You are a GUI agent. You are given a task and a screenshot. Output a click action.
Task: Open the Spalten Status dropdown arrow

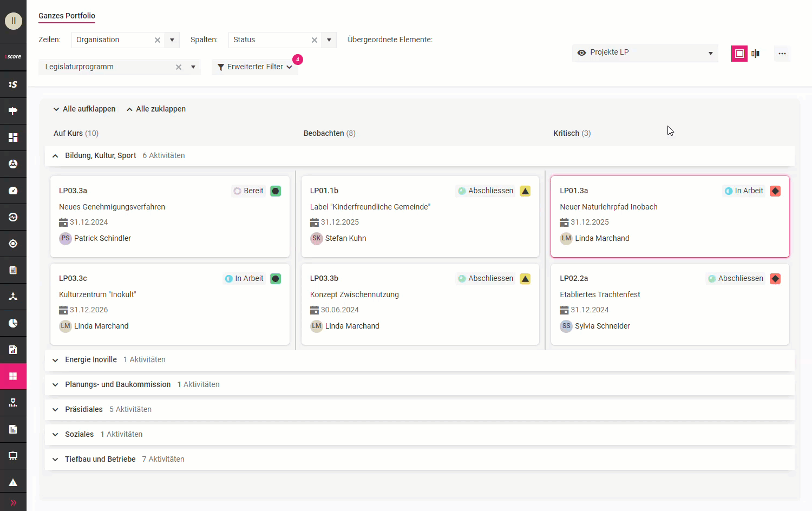(329, 40)
